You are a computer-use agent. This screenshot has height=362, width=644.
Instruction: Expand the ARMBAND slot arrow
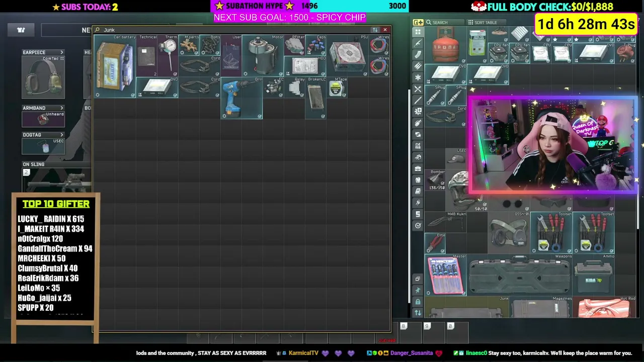tap(62, 108)
